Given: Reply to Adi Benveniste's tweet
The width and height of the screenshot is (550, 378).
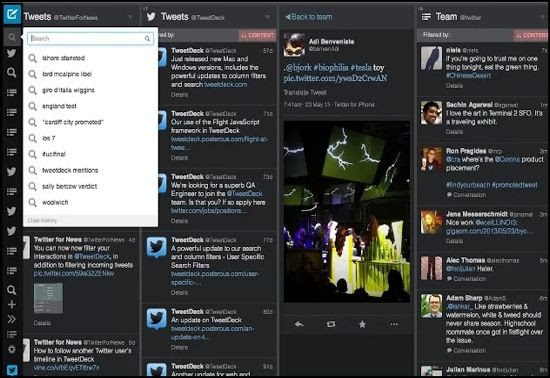Looking at the screenshot, I should point(299,324).
